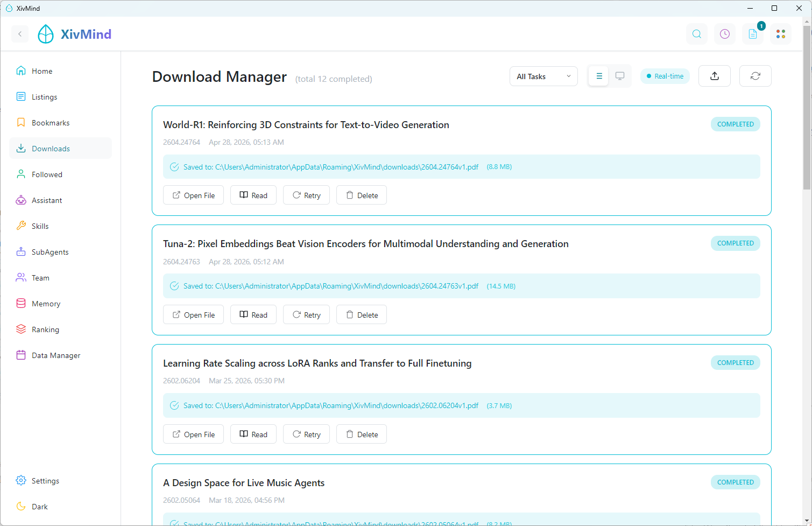Viewport: 812px width, 526px height.
Task: Delete the World-R1 download
Action: (362, 195)
